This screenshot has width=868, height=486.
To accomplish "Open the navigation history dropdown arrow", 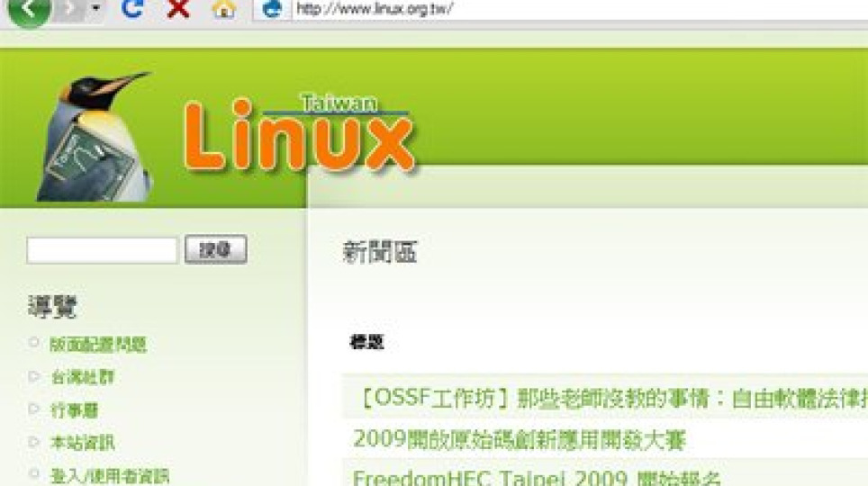I will tap(95, 8).
